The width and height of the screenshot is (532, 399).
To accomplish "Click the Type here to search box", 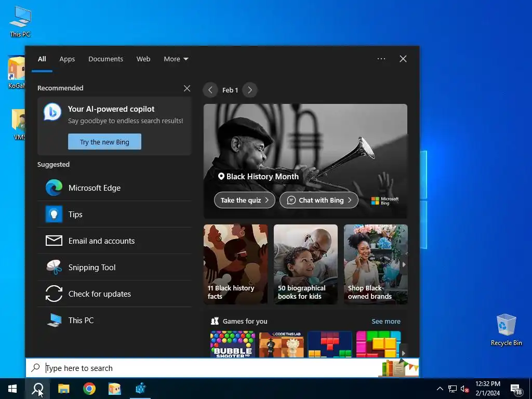I will pos(222,368).
